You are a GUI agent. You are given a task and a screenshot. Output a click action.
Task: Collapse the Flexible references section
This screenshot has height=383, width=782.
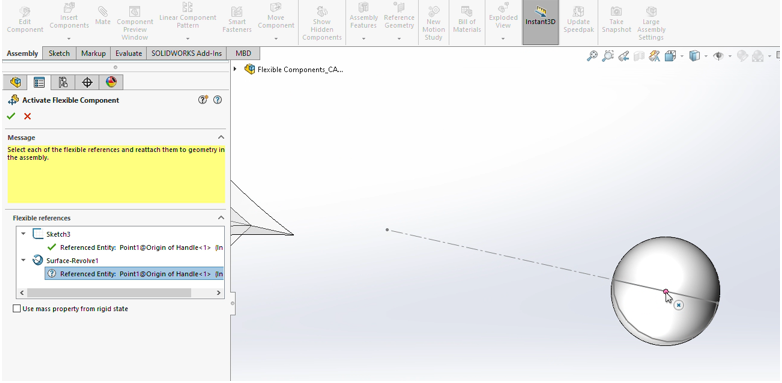click(221, 218)
